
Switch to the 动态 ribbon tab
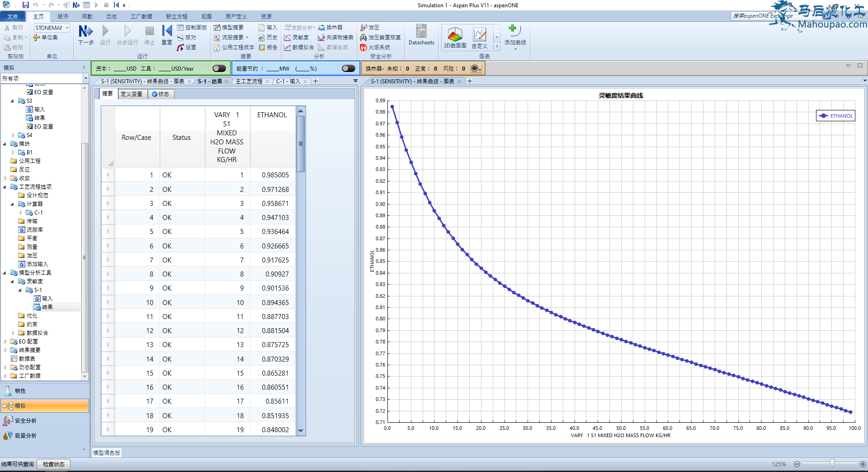click(x=112, y=16)
